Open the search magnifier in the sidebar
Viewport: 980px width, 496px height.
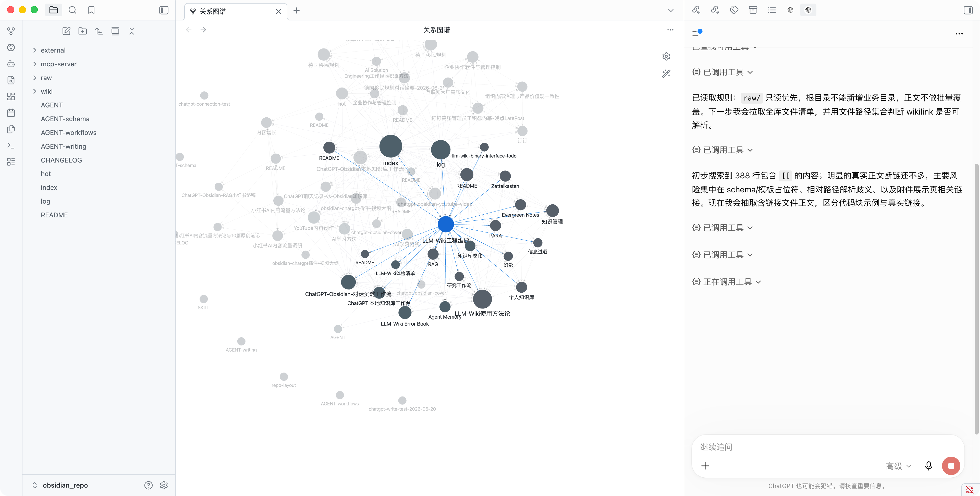tap(72, 10)
